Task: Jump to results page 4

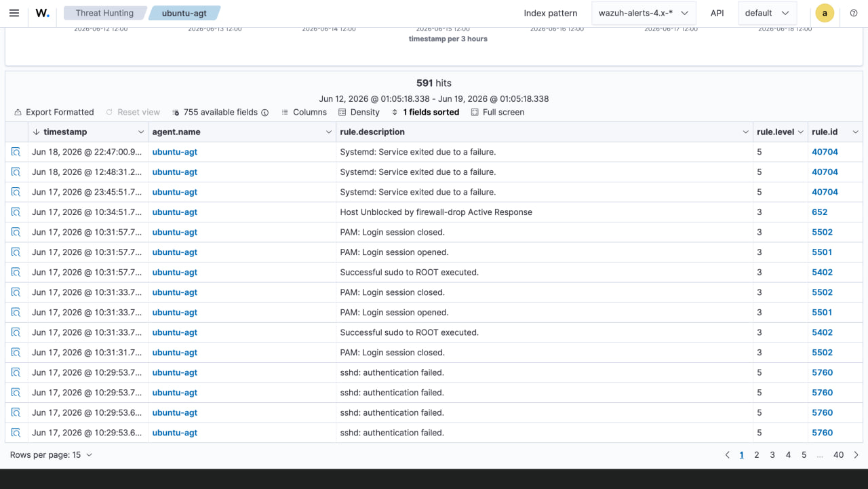Action: pos(788,455)
